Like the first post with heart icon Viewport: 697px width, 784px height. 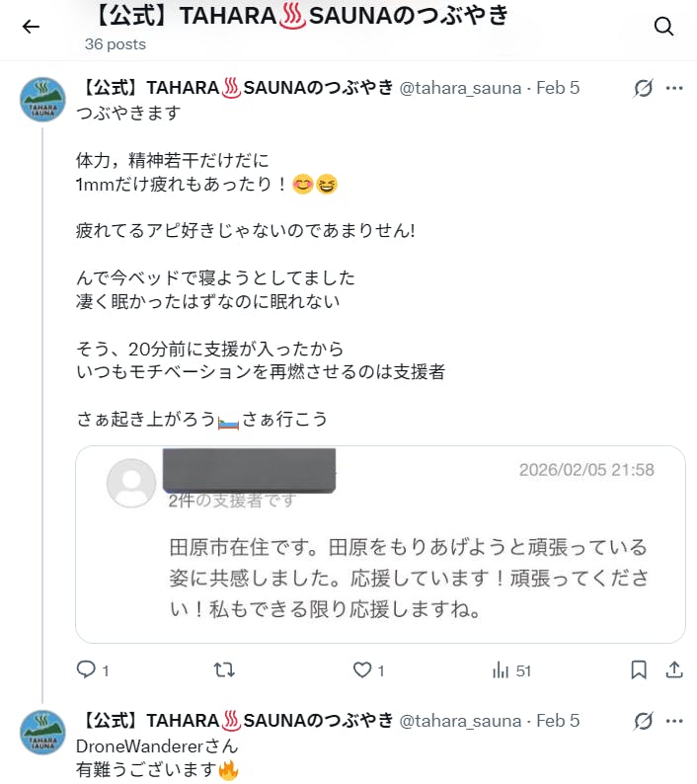[362, 670]
